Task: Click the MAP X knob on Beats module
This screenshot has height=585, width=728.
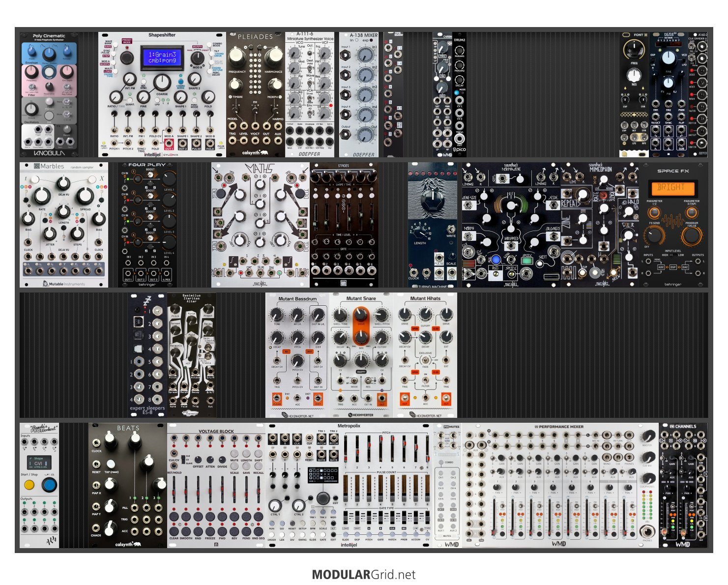Action: (110, 484)
